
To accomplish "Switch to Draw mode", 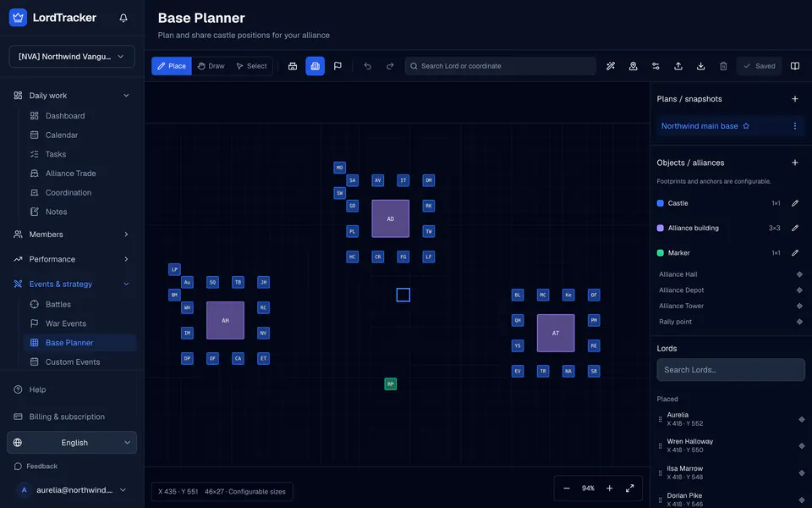I will (211, 66).
